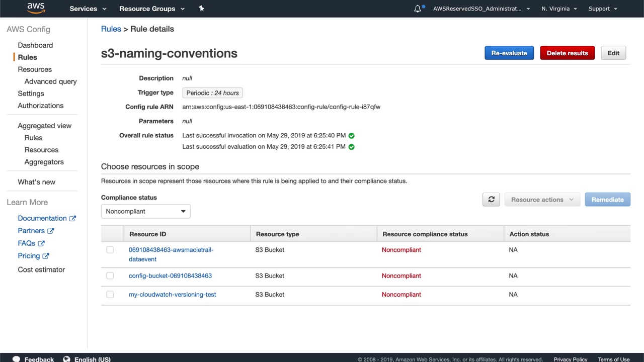Open the N. Virginia region selector

point(558,9)
